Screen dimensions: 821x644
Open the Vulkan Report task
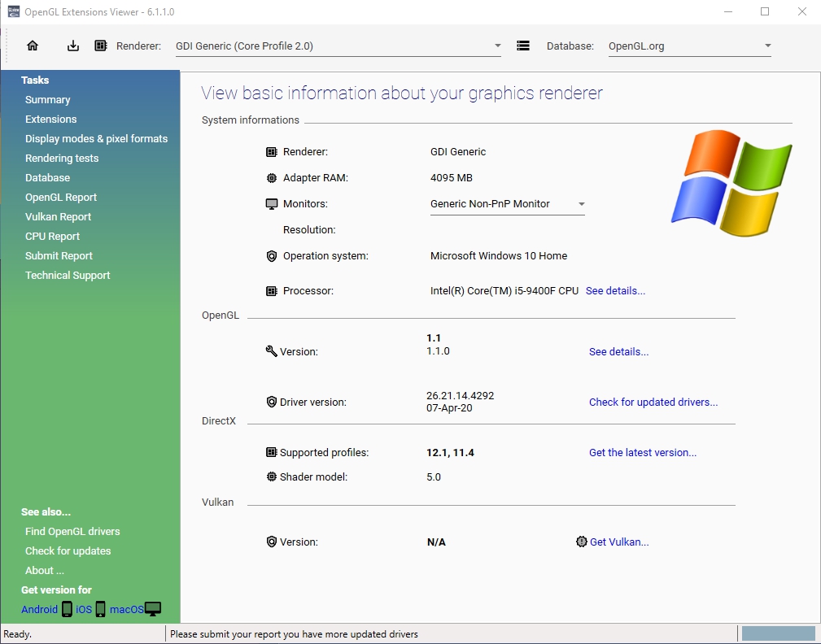click(x=58, y=216)
